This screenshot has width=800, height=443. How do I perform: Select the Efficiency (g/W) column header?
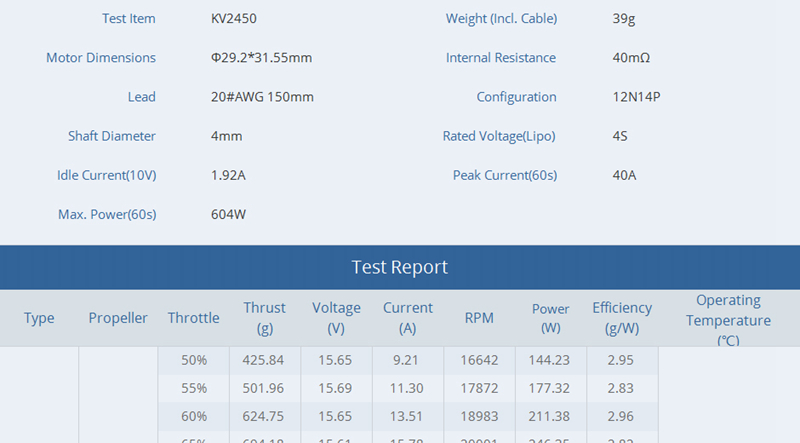pos(621,318)
